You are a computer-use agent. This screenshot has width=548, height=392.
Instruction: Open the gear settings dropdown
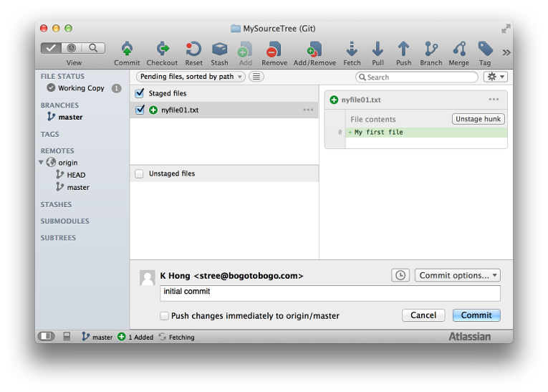(495, 77)
